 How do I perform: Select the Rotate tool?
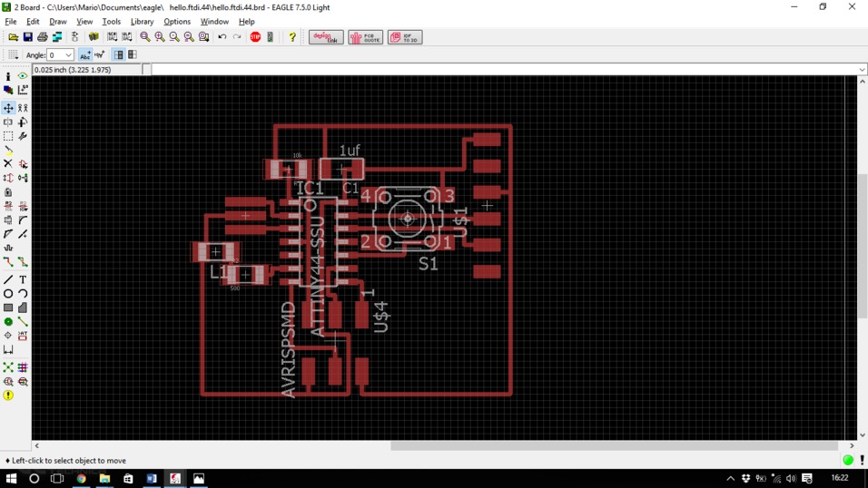[23, 122]
